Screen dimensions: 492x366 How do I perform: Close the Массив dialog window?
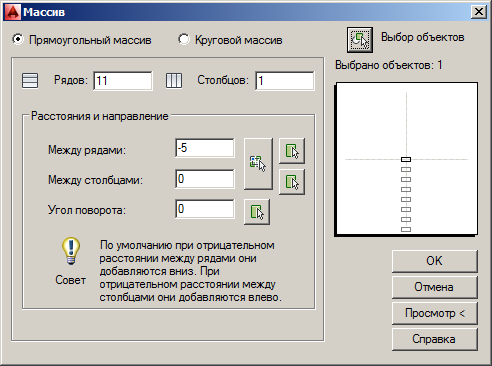coord(479,12)
